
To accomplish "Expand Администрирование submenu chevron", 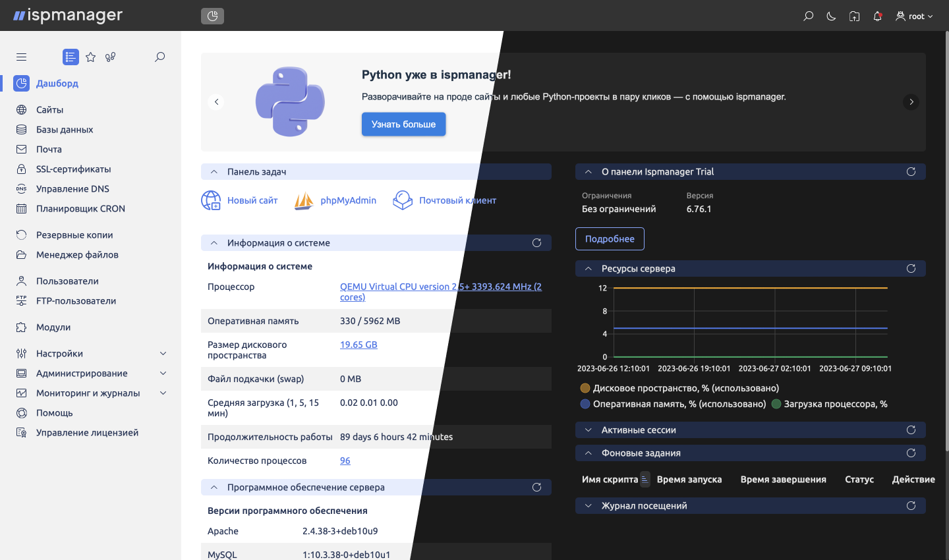I will [163, 374].
